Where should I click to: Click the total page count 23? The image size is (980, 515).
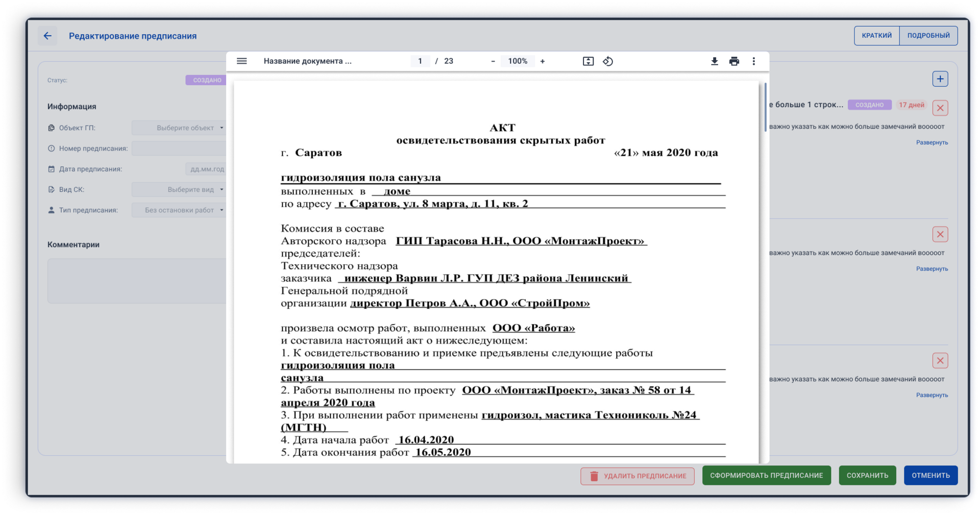[449, 61]
